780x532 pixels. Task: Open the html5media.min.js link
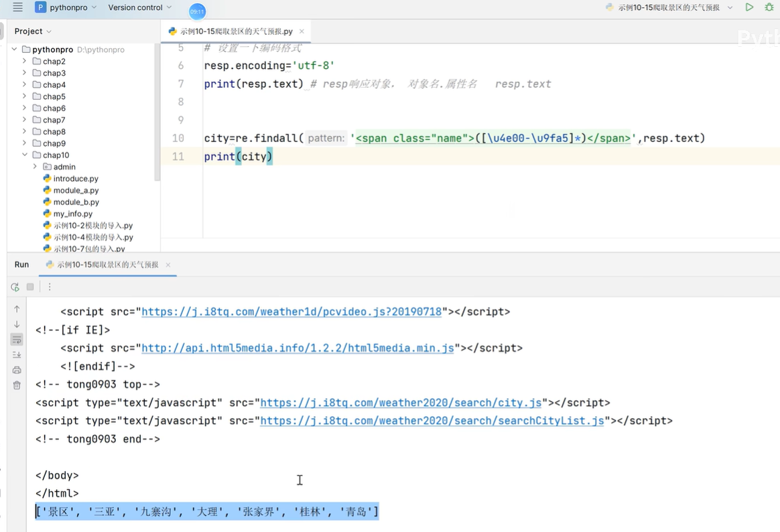(x=298, y=348)
